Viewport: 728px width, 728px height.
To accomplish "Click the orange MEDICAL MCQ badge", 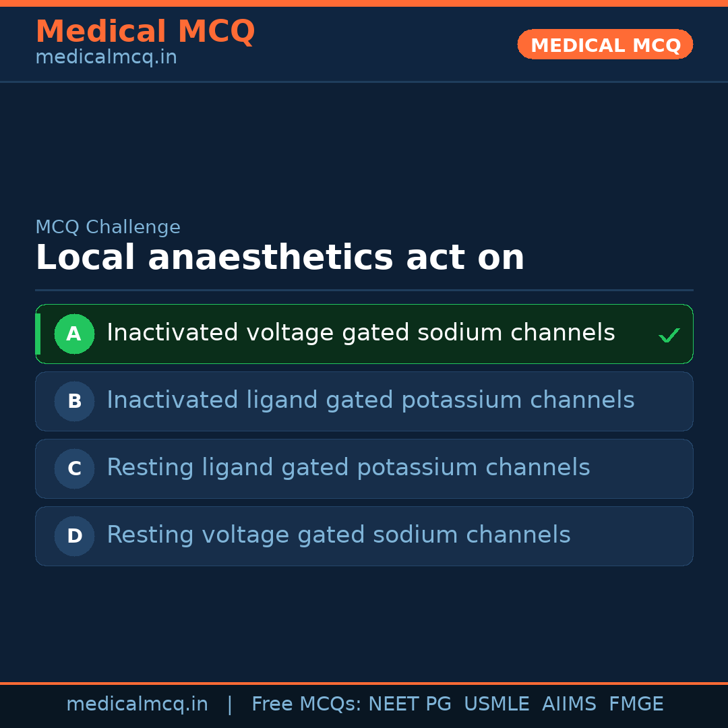I will click(x=605, y=44).
